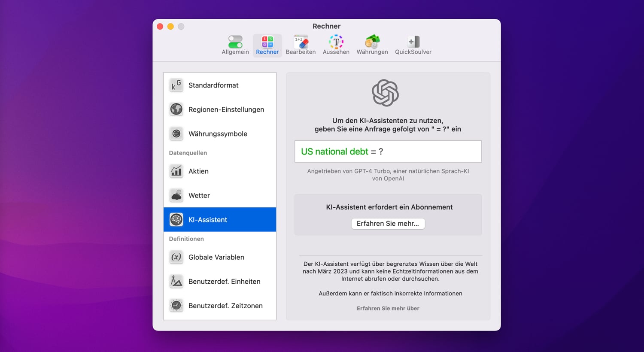Screen dimensions: 644x352
Task: Click the Wetter cloud icon
Action: coord(176,195)
